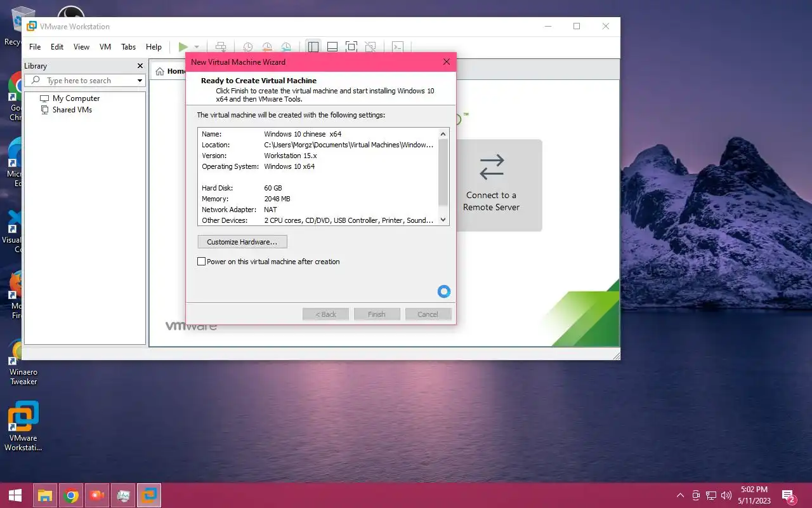812x508 pixels.
Task: Toggle the Show Library sidebar icon
Action: 313,47
